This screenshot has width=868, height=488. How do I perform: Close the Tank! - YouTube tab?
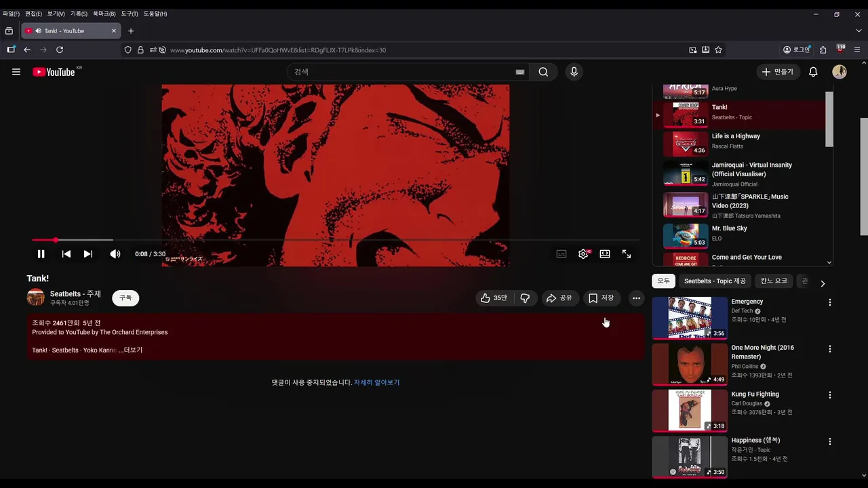(114, 31)
